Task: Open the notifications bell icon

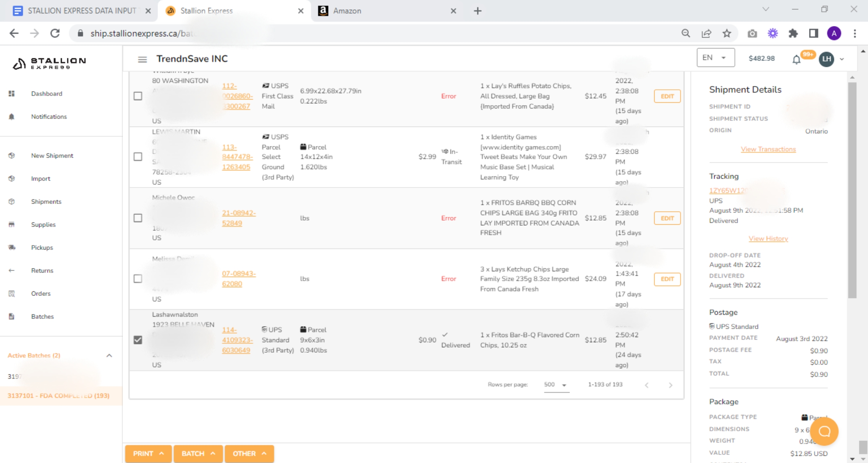Action: point(796,59)
